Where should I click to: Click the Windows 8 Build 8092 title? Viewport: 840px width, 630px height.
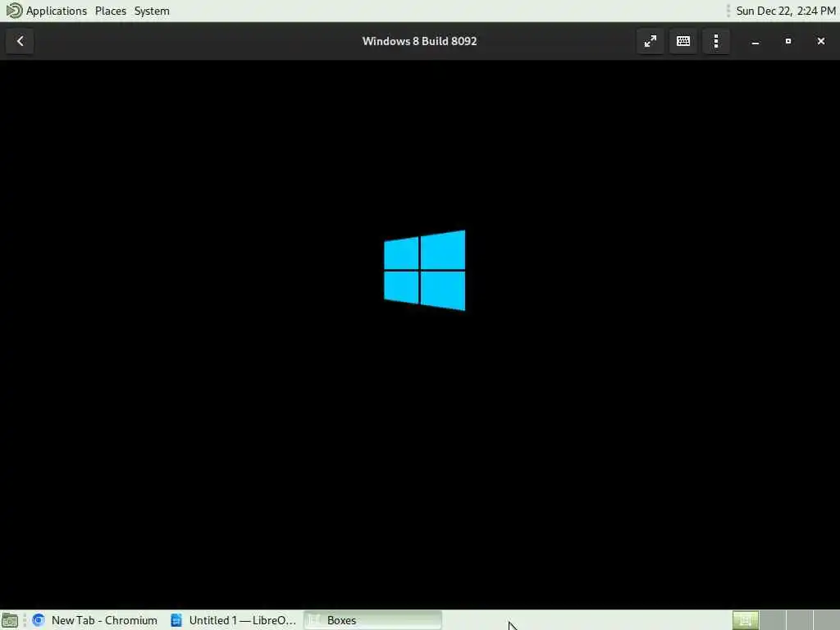(419, 41)
